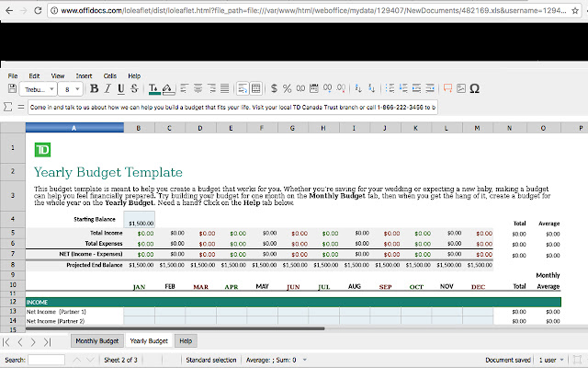Apply Italic formatting
This screenshot has width=588, height=368.
107,89
